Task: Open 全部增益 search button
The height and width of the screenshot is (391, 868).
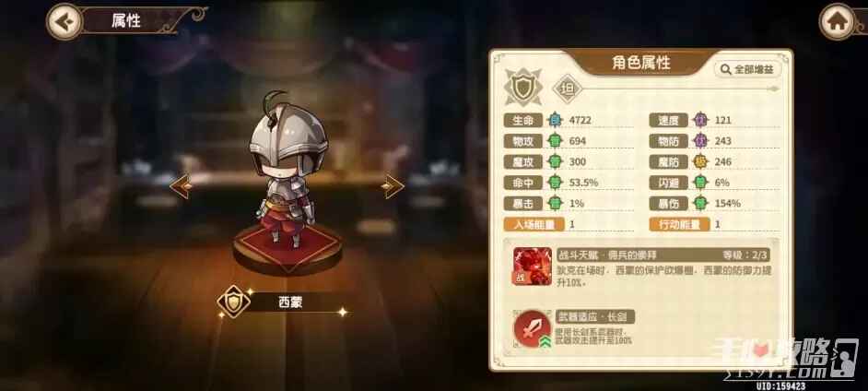Action: [747, 70]
